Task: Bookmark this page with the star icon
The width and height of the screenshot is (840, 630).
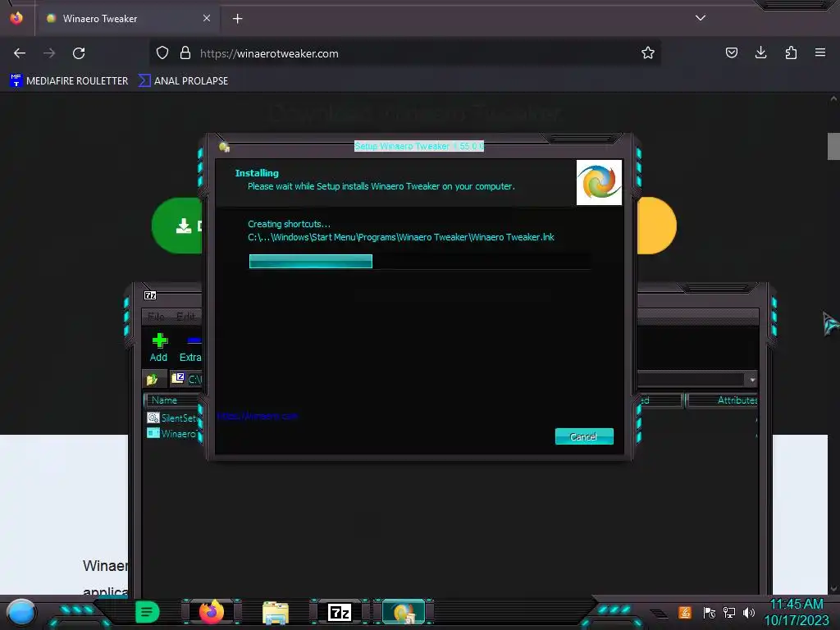Action: pyautogui.click(x=648, y=53)
